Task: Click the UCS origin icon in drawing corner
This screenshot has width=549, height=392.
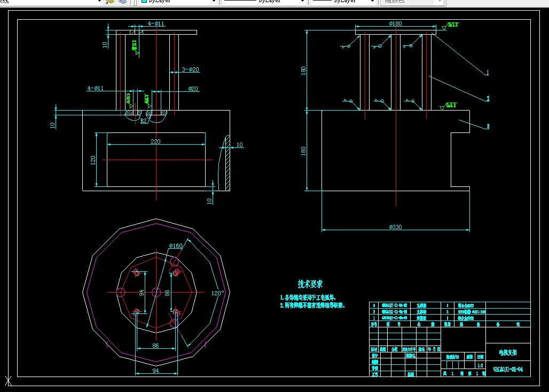Action: point(8,380)
